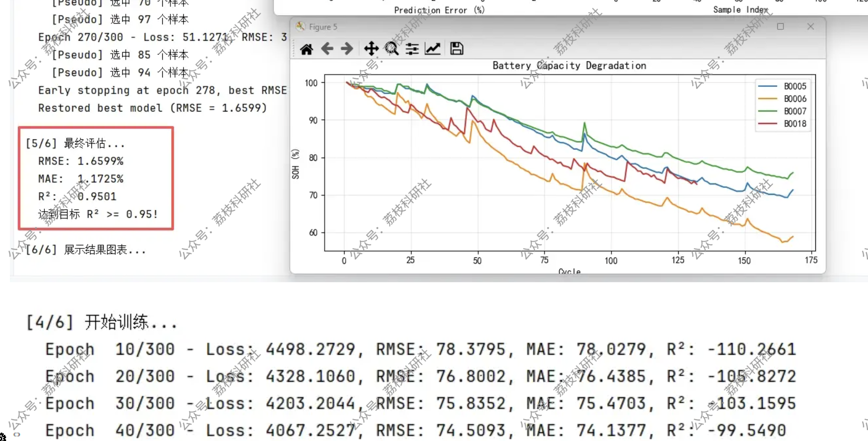Click the Epoch 10/300 log line

click(x=421, y=349)
